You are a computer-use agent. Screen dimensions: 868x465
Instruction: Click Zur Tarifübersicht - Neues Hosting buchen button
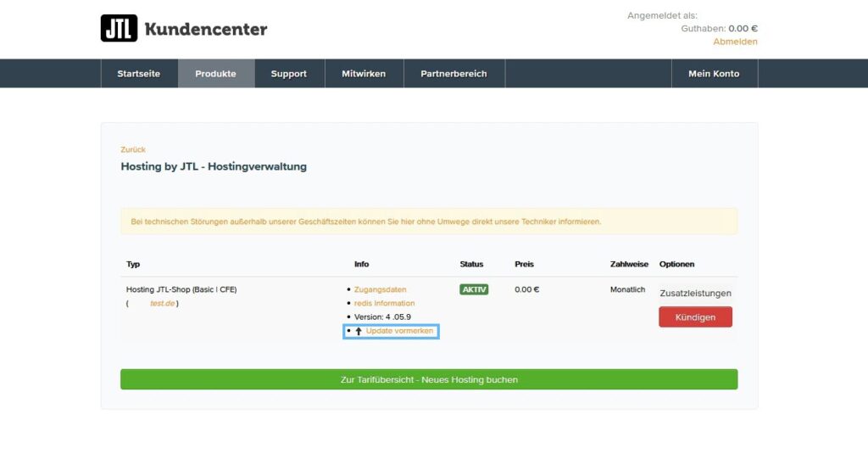[429, 379]
